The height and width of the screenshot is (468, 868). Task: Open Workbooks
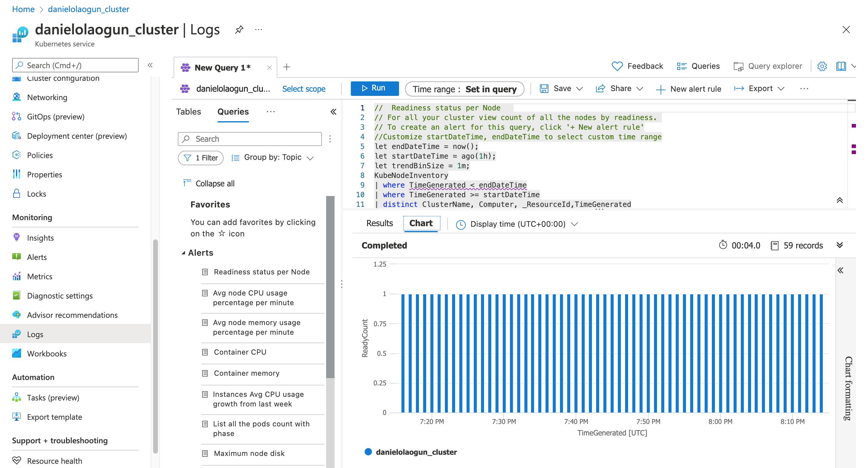(x=46, y=353)
